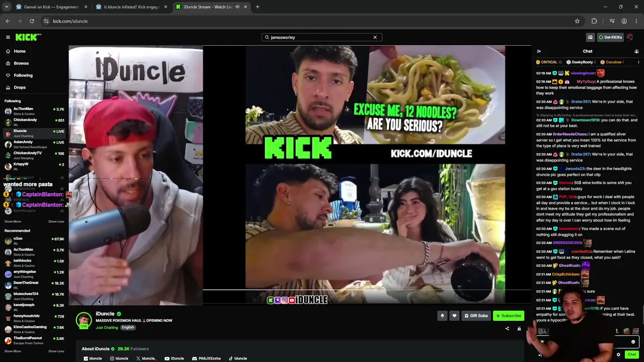The height and width of the screenshot is (362, 644).
Task: Clear the jamesworley search field
Action: [x=375, y=37]
